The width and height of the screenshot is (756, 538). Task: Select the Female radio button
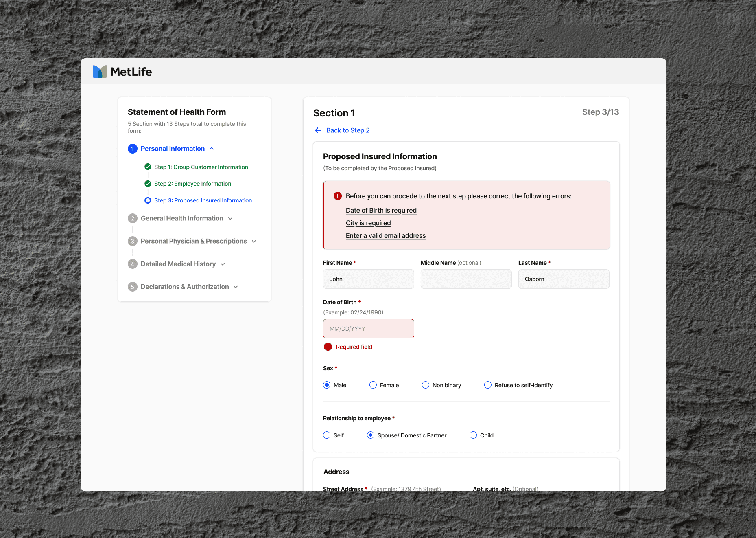pyautogui.click(x=373, y=385)
